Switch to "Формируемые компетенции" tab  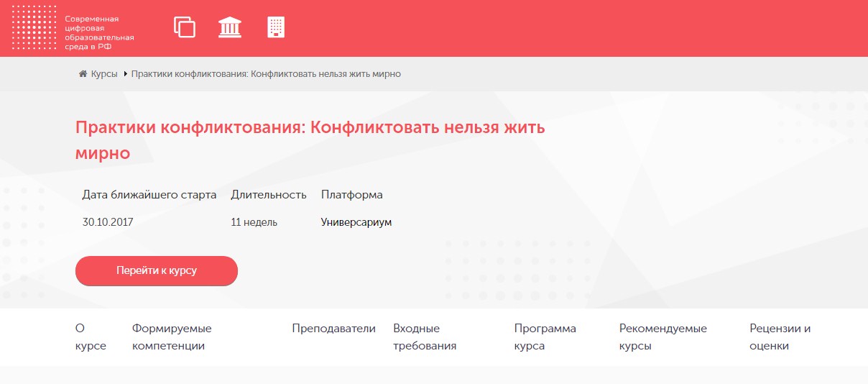(172, 337)
